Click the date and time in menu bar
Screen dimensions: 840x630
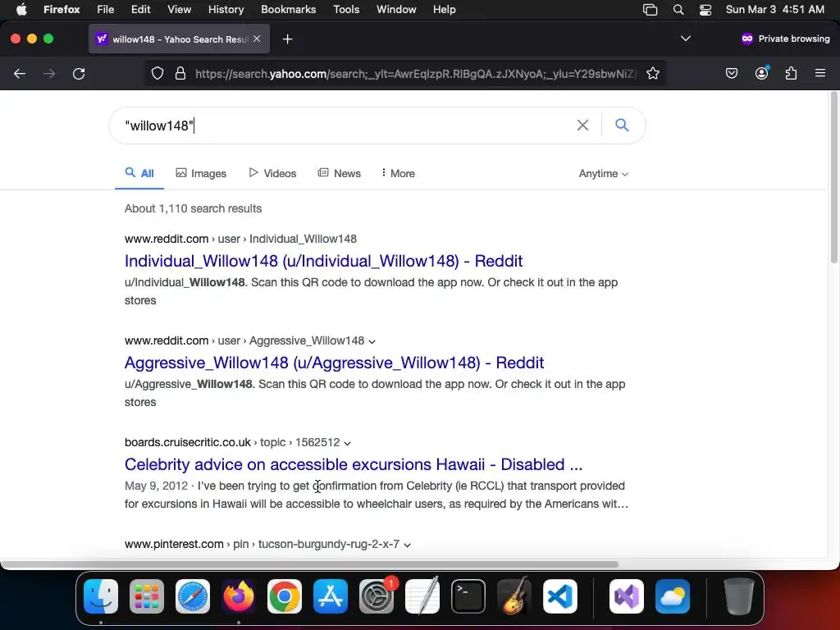click(x=774, y=10)
